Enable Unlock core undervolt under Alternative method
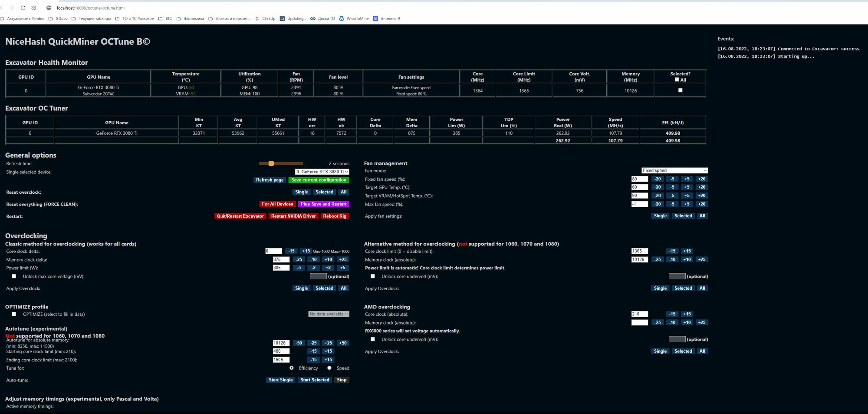The width and height of the screenshot is (868, 414). pos(372,276)
